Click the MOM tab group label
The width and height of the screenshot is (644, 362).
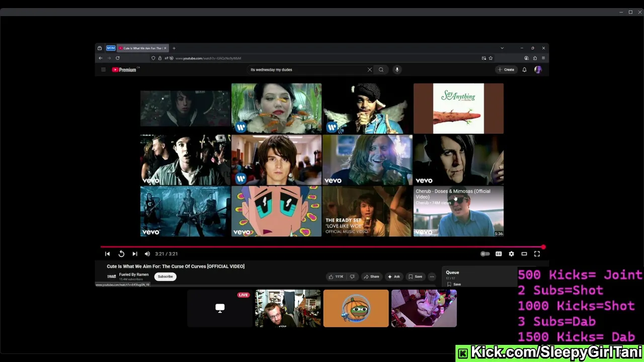[x=111, y=48]
